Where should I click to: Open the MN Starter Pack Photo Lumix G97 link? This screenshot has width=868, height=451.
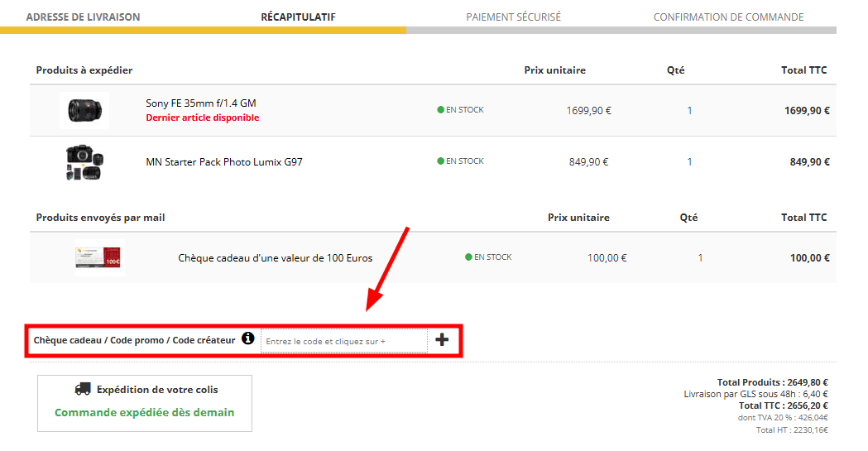[224, 162]
